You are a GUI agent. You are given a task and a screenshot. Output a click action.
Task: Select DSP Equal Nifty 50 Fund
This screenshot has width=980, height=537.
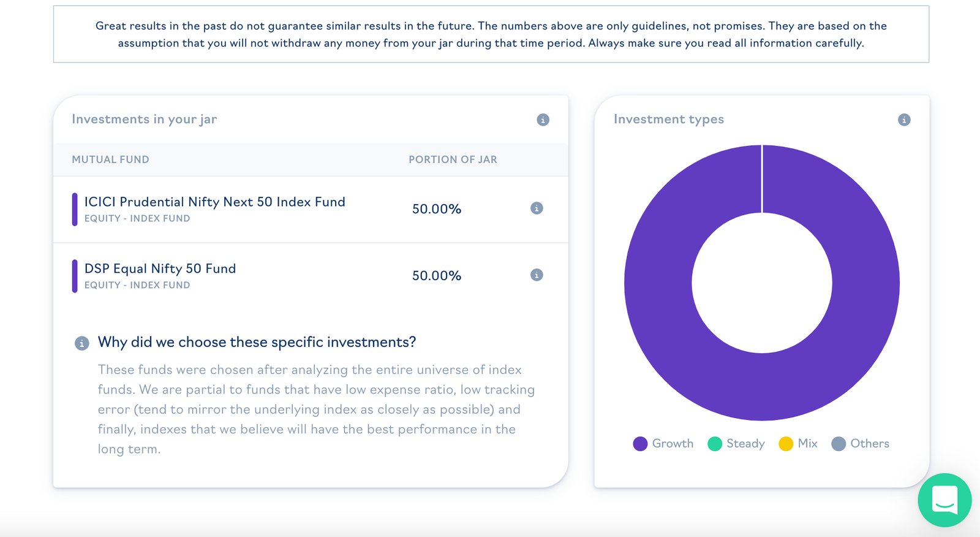click(x=160, y=269)
